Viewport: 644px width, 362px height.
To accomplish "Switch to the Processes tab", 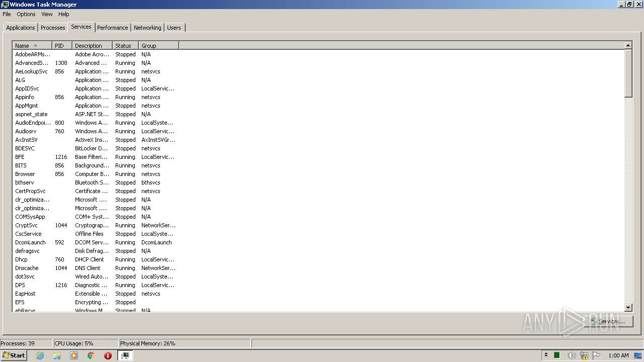I will point(53,28).
